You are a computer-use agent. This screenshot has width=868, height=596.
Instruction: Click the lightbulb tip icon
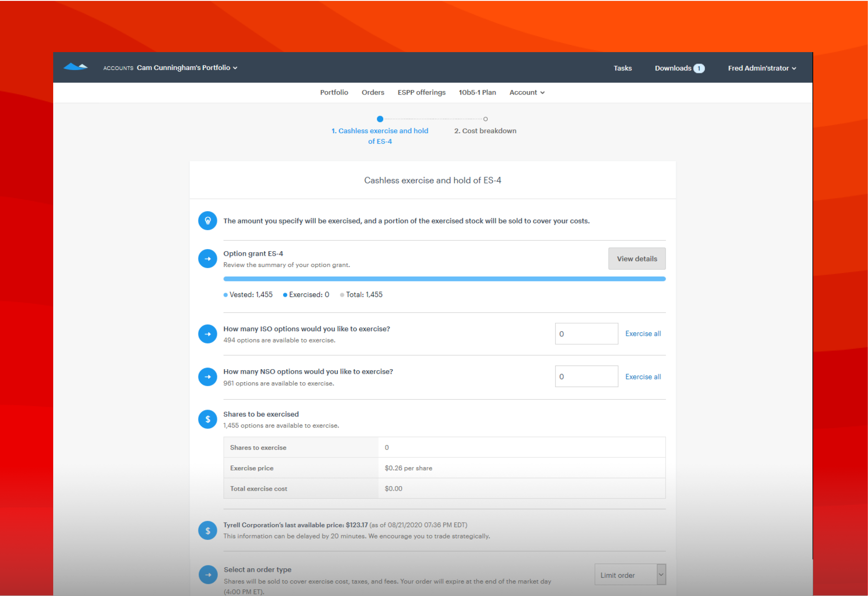208,221
